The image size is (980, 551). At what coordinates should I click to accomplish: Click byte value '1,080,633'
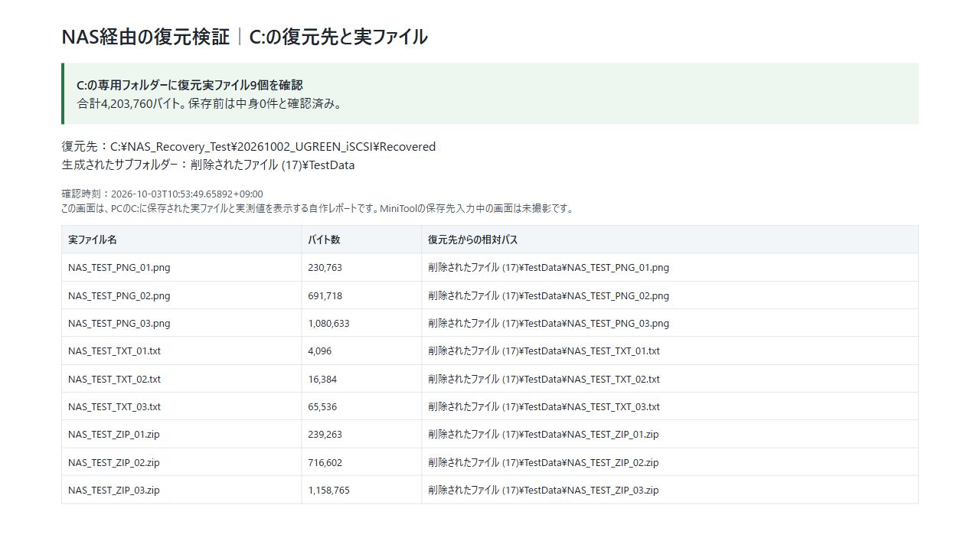tap(328, 324)
